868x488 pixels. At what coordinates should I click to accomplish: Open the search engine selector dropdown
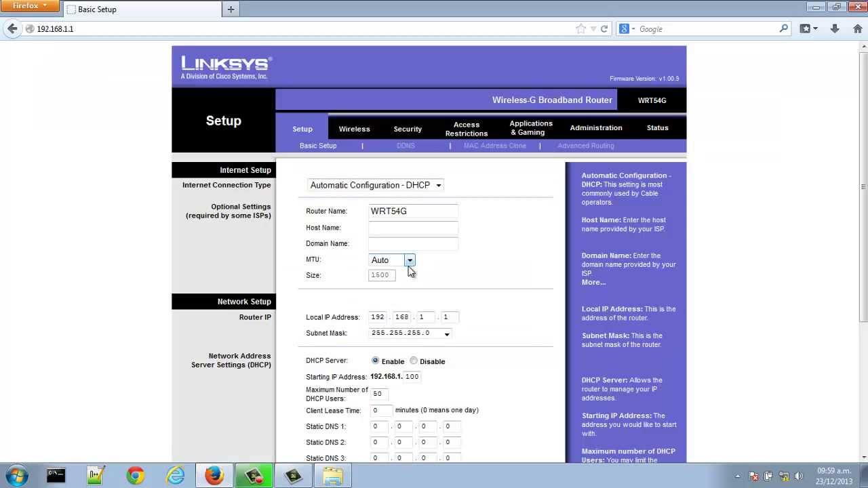click(627, 29)
